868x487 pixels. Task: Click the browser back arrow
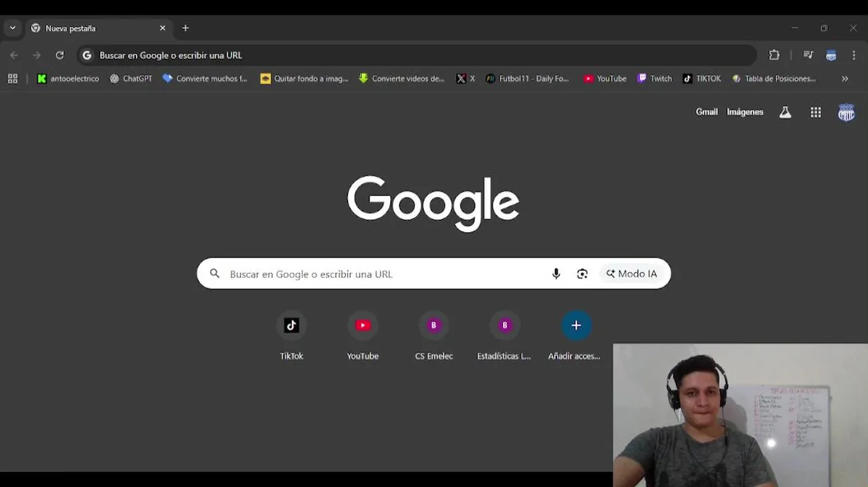click(x=14, y=55)
